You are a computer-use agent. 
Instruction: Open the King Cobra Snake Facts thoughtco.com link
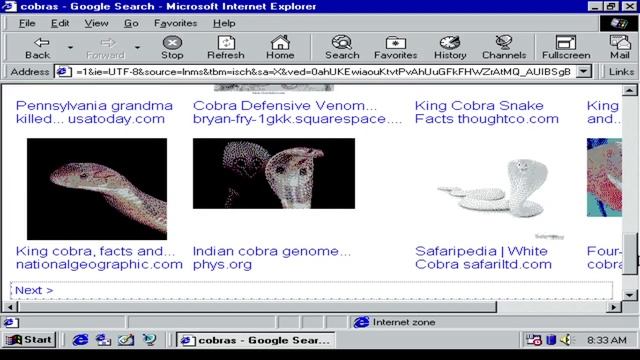pyautogui.click(x=487, y=112)
